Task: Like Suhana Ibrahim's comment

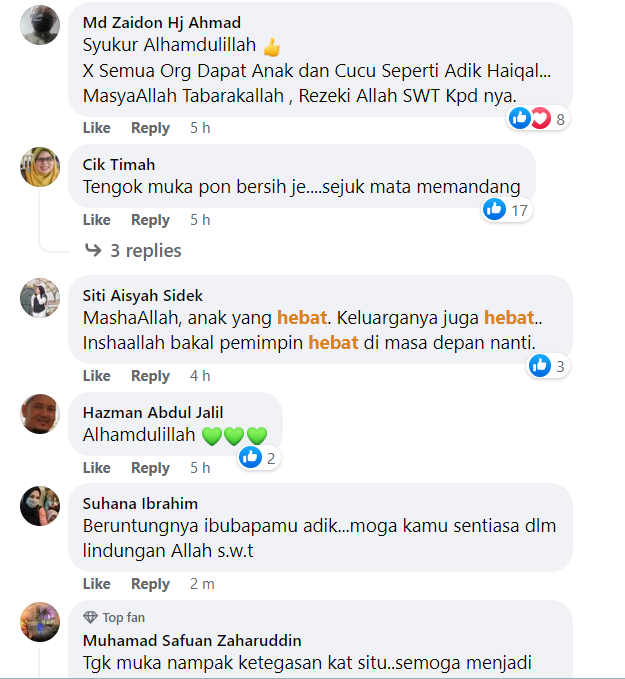Action: 97,584
